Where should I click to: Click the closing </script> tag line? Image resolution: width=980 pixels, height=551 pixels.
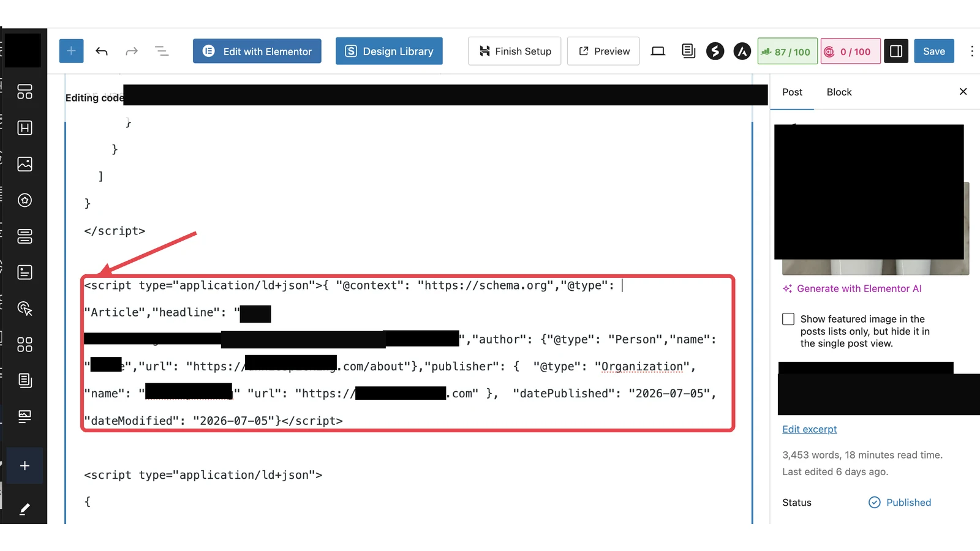pos(115,231)
